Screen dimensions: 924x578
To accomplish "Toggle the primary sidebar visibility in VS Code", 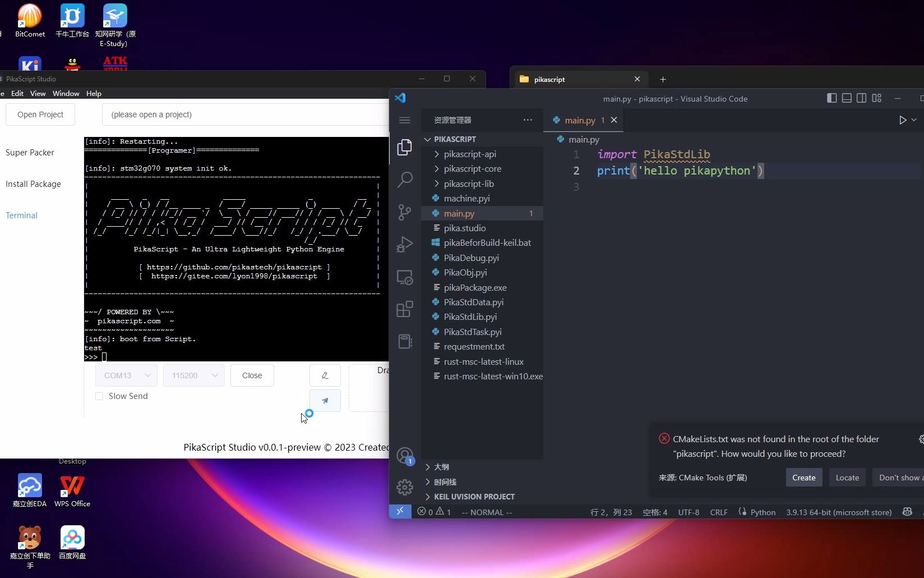I will click(x=831, y=98).
